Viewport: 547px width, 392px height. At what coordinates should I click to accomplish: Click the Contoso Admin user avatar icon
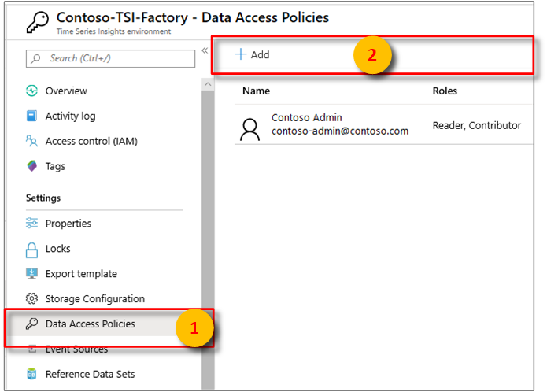249,129
